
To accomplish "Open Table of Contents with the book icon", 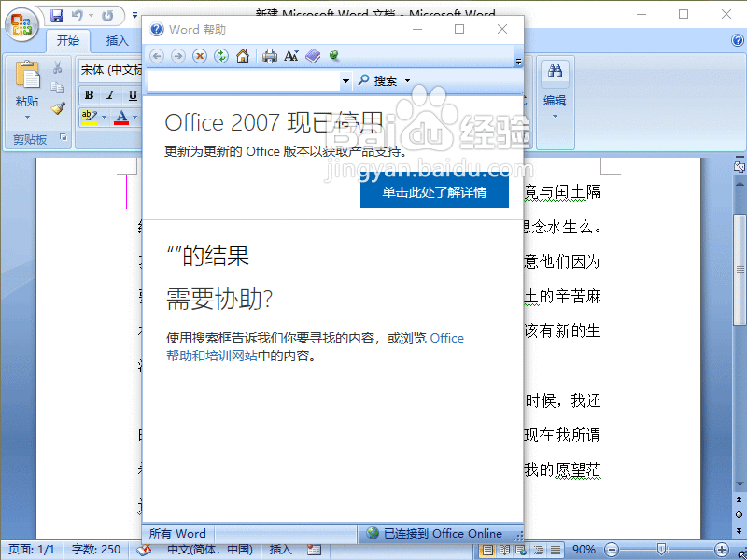I will click(x=313, y=56).
